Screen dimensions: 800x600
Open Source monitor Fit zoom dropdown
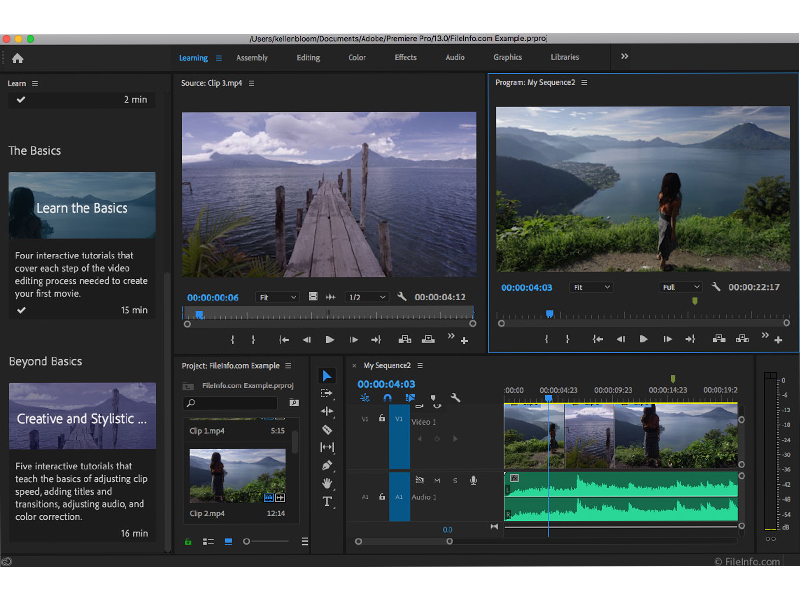coord(277,297)
